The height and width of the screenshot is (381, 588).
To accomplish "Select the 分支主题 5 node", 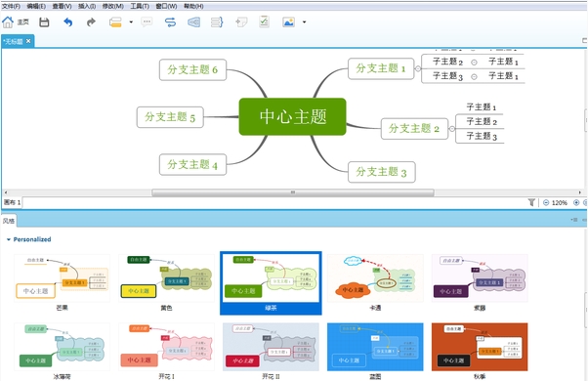I will pyautogui.click(x=170, y=117).
